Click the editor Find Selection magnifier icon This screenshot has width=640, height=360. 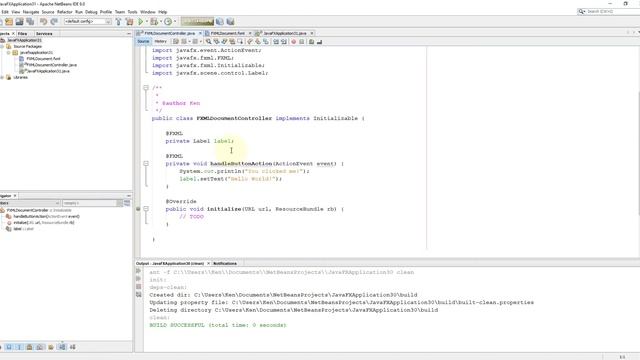click(x=209, y=42)
